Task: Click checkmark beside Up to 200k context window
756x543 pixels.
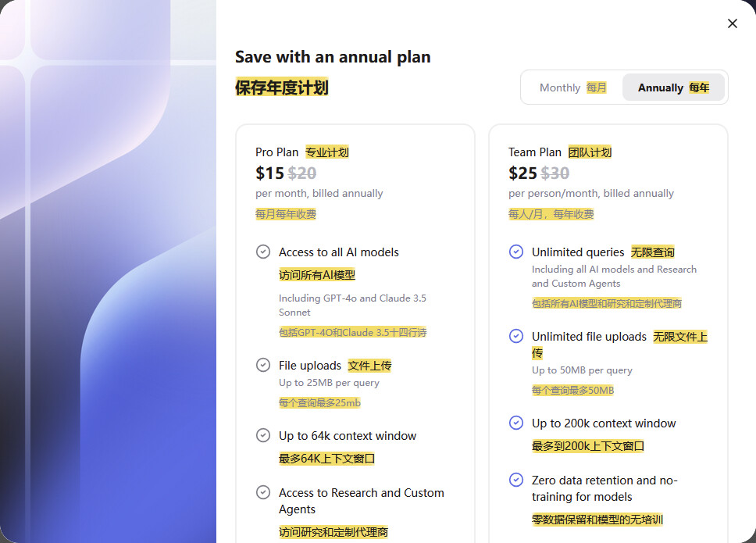Action: 516,423
